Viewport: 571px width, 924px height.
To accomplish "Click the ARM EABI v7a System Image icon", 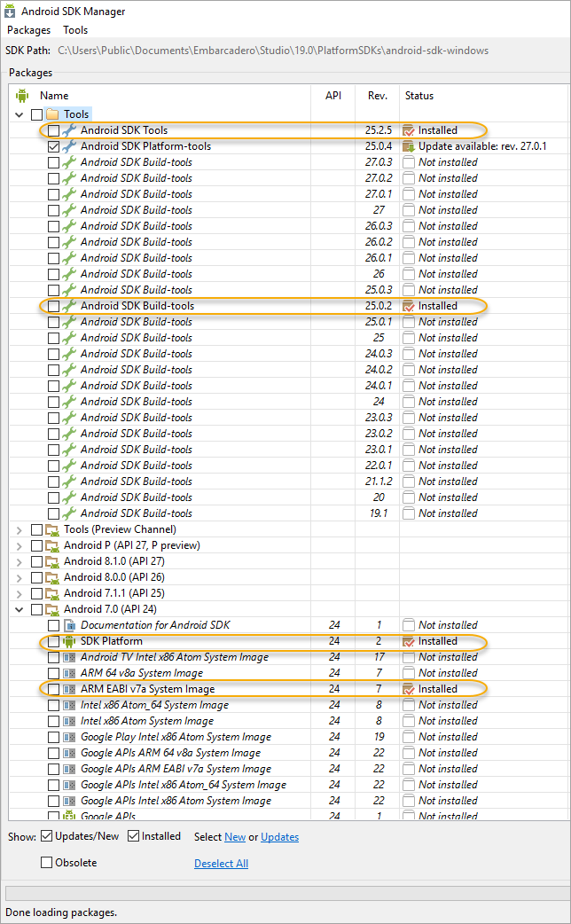I will (x=70, y=689).
